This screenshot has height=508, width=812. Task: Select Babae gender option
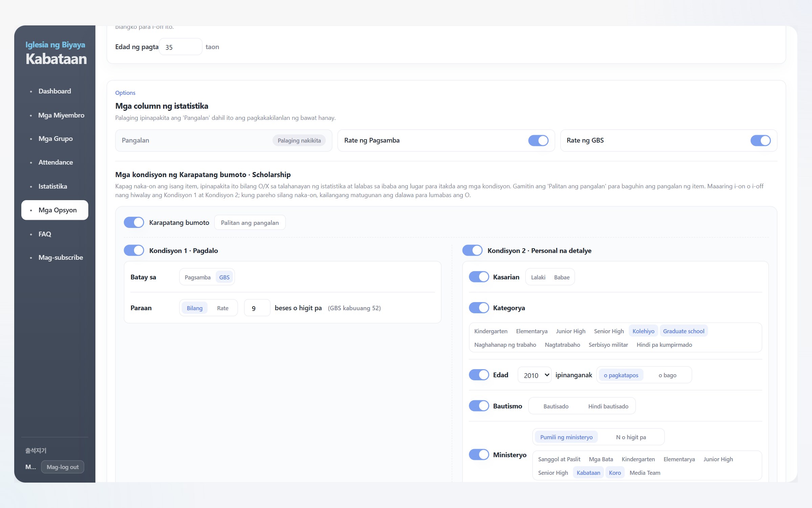[562, 277]
